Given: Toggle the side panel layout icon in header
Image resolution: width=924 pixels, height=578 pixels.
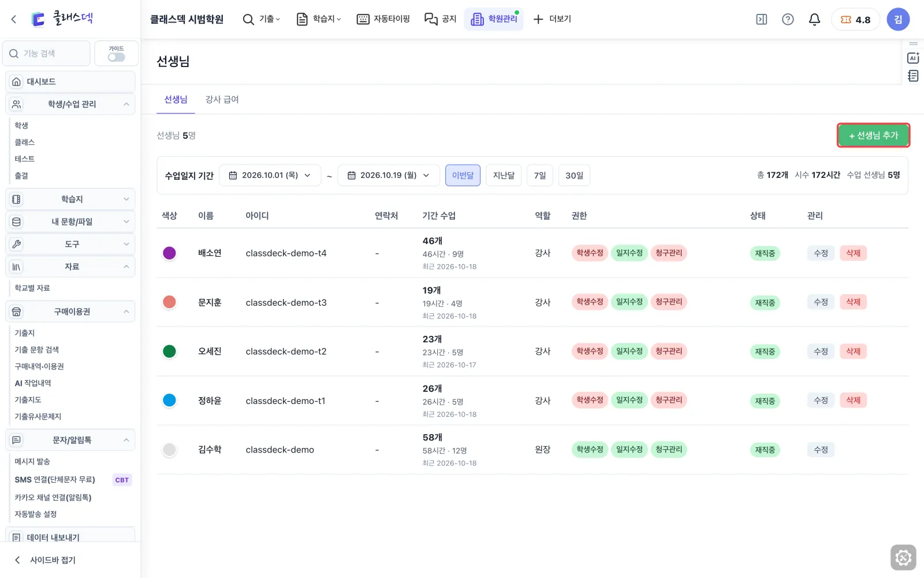Looking at the screenshot, I should [x=762, y=19].
